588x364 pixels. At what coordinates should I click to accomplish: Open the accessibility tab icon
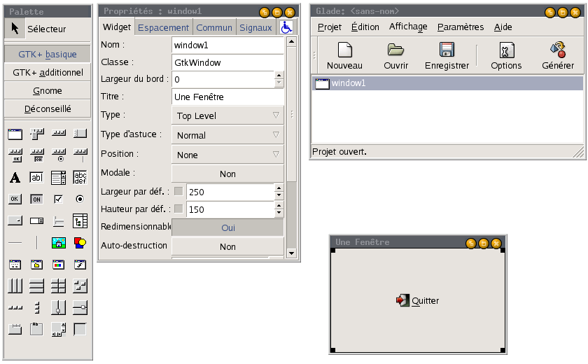(286, 27)
